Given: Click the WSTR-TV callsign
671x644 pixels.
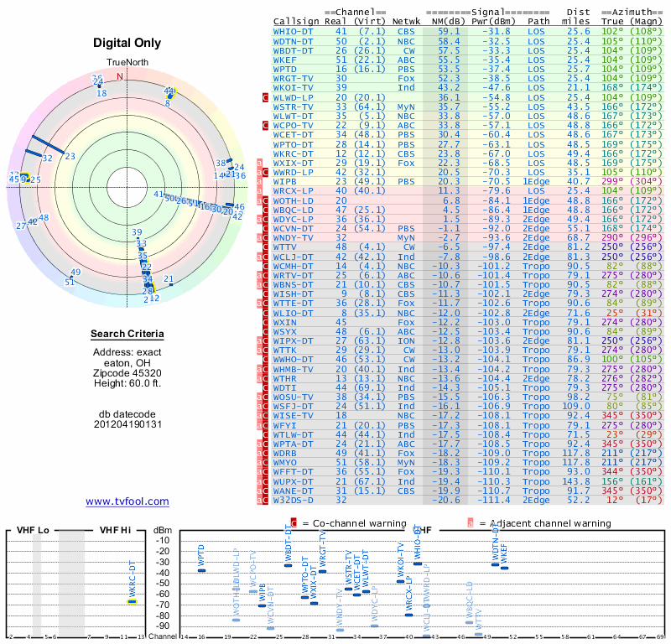Looking at the screenshot, I should pos(293,107).
